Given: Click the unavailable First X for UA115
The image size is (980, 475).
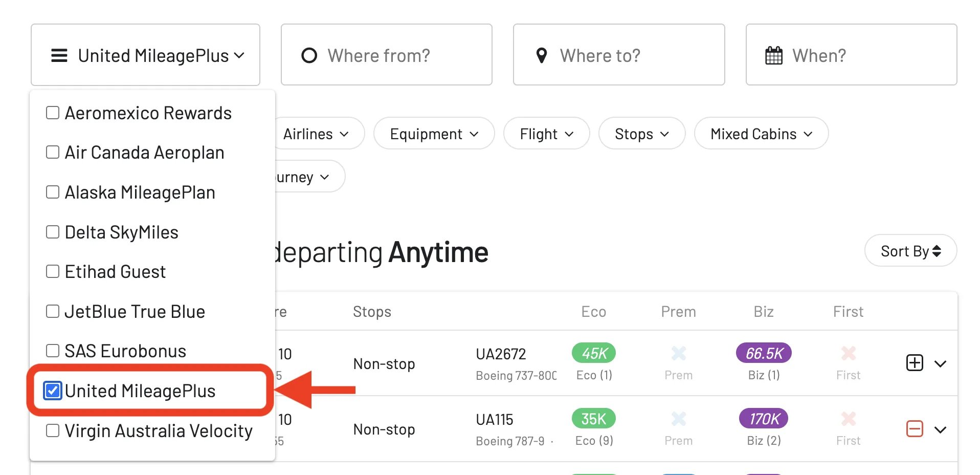Looking at the screenshot, I should [x=849, y=419].
